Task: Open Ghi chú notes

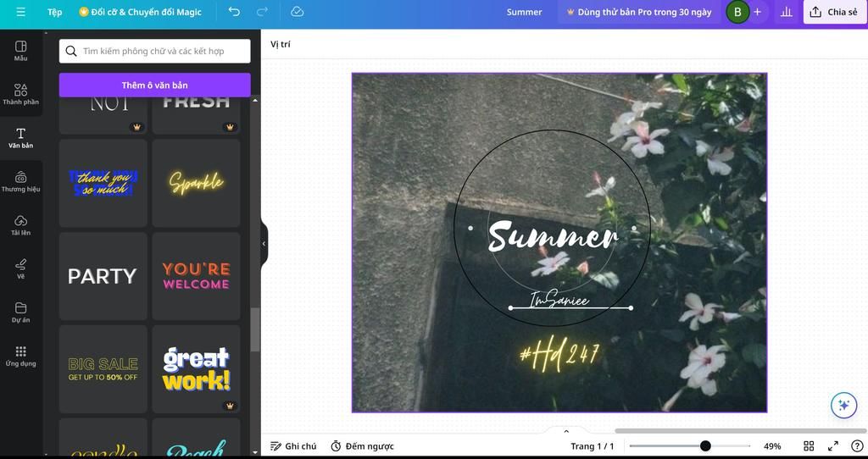Action: click(x=293, y=446)
